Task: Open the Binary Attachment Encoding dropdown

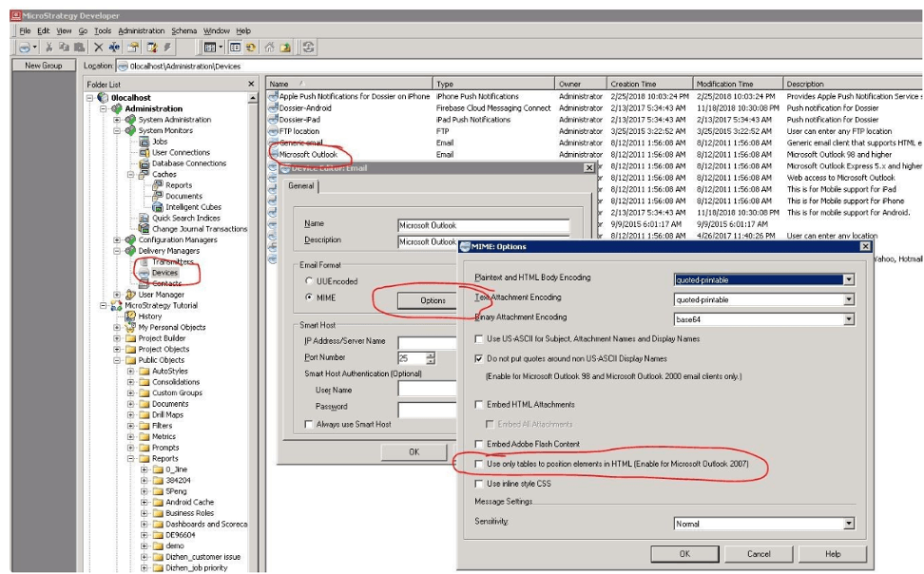Action: point(849,318)
